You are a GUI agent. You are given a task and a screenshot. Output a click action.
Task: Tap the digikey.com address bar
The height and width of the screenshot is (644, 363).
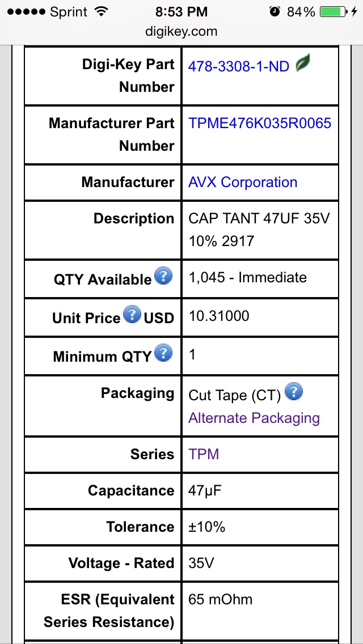pyautogui.click(x=181, y=32)
